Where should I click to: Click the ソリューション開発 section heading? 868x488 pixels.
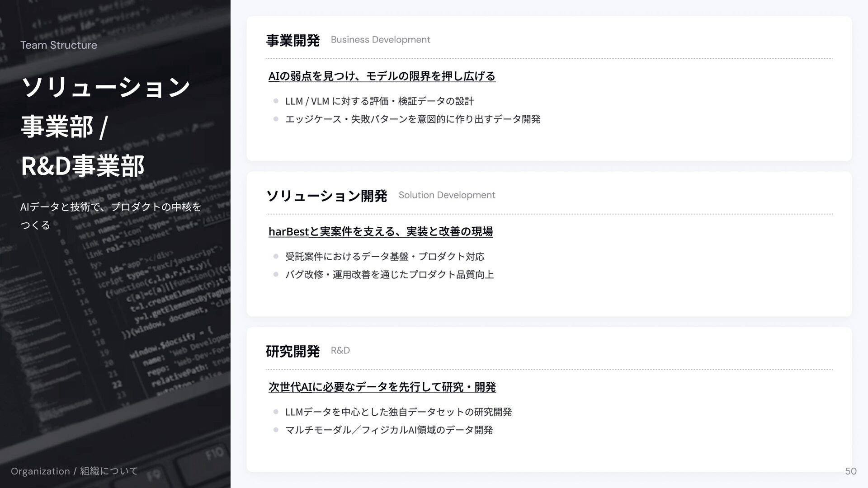[326, 196]
